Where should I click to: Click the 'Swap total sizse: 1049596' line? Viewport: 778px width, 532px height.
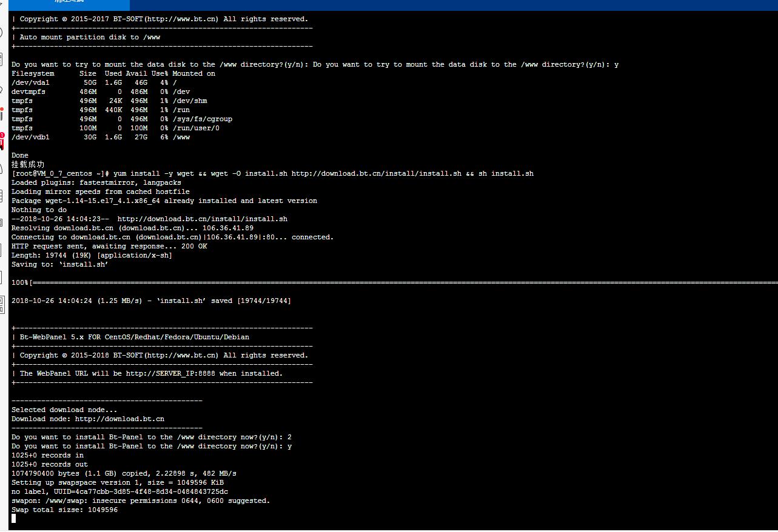click(65, 510)
